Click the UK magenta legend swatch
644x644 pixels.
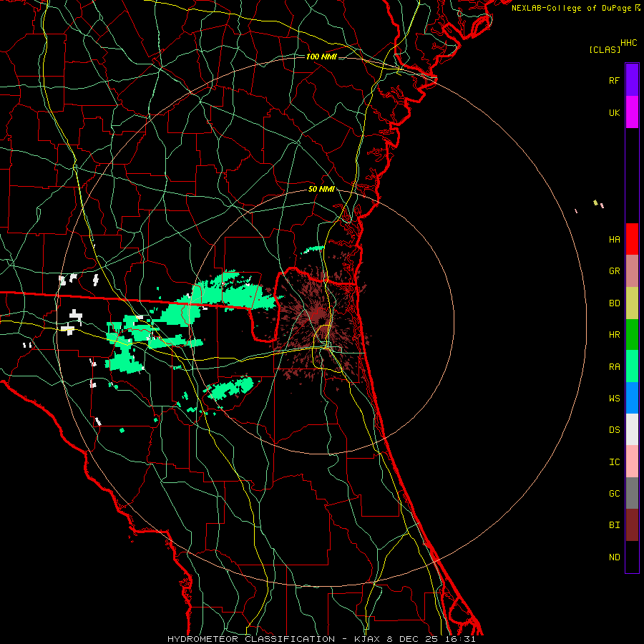click(632, 112)
